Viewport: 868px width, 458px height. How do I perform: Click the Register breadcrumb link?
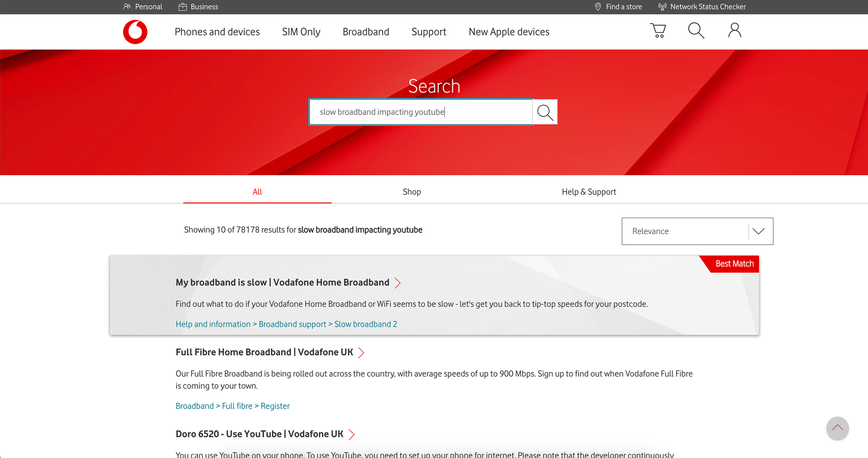[275, 406]
